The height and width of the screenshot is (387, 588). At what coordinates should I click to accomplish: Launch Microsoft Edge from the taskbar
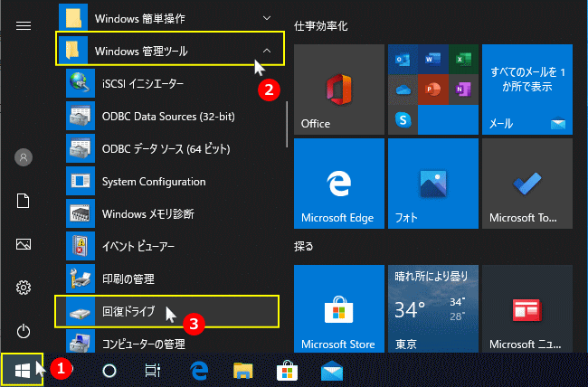coord(199,371)
